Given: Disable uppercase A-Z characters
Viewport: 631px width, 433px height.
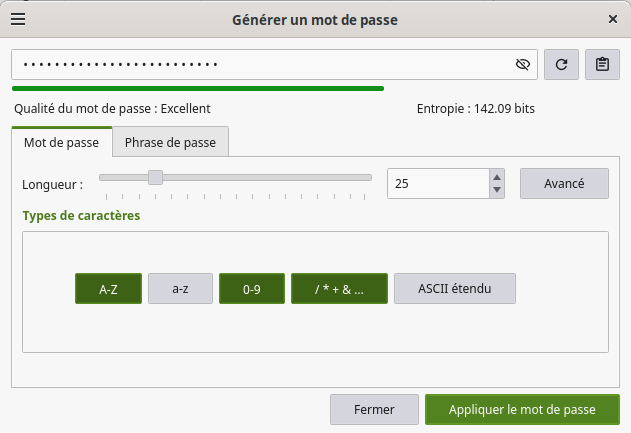Looking at the screenshot, I should pyautogui.click(x=108, y=289).
